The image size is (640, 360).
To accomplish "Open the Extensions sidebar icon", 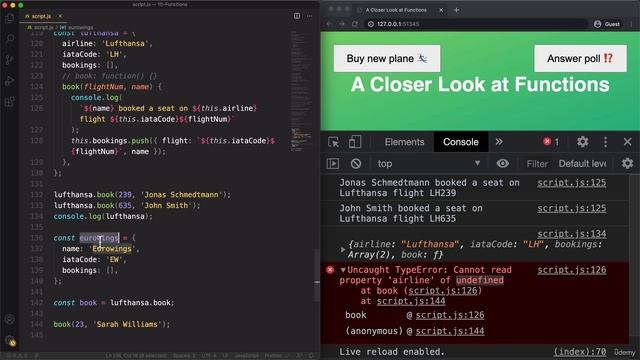I will click(x=9, y=101).
